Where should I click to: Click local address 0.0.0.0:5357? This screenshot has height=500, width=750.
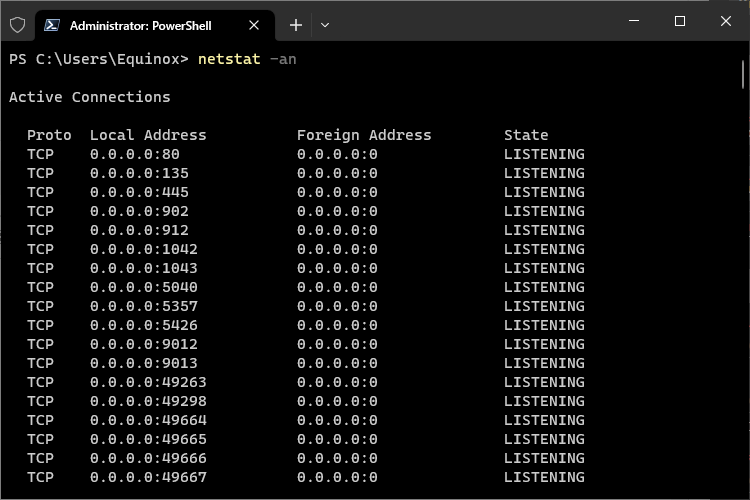click(x=144, y=306)
